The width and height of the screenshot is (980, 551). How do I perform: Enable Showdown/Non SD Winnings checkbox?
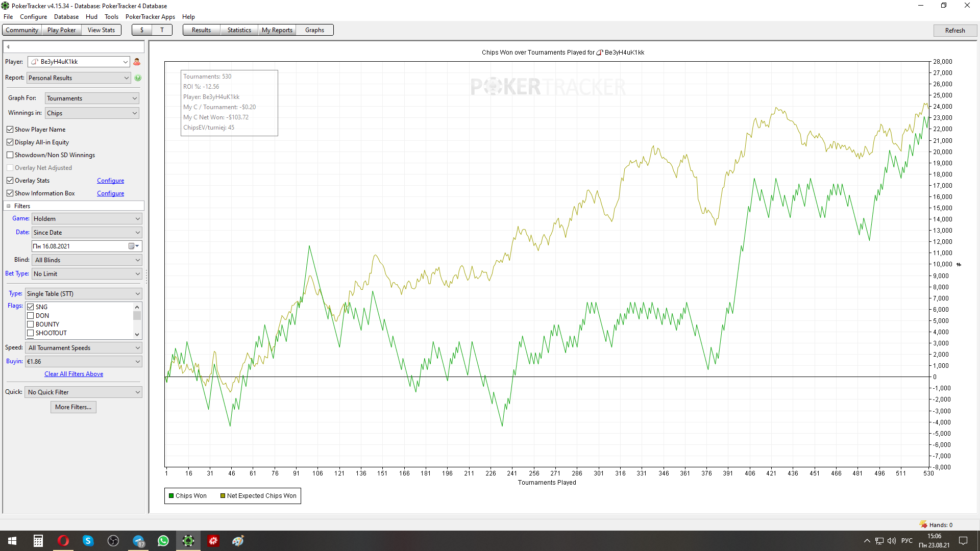coord(10,155)
